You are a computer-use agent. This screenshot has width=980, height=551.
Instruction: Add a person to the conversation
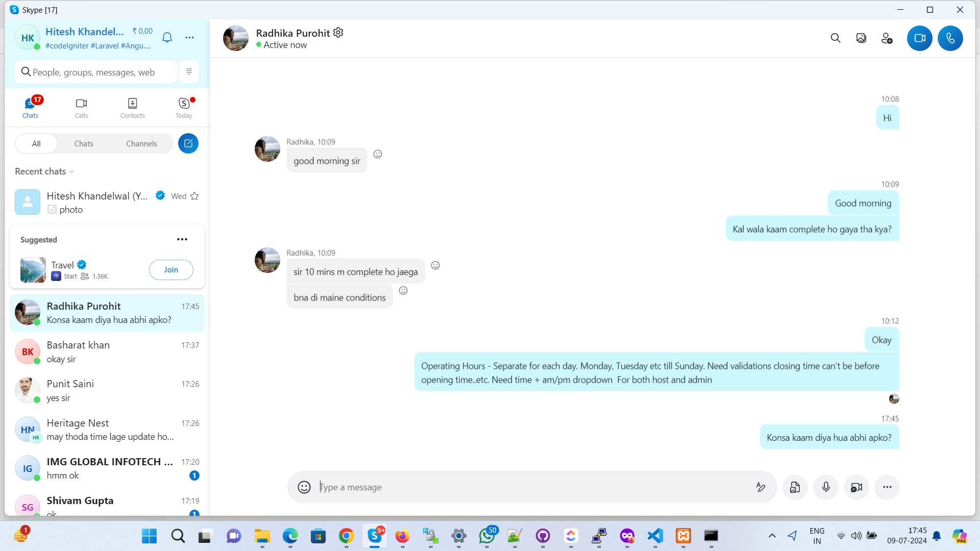tap(887, 38)
